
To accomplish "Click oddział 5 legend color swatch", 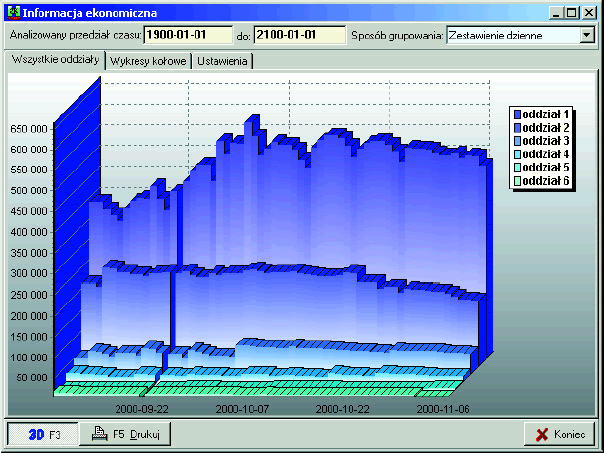I will tap(516, 167).
